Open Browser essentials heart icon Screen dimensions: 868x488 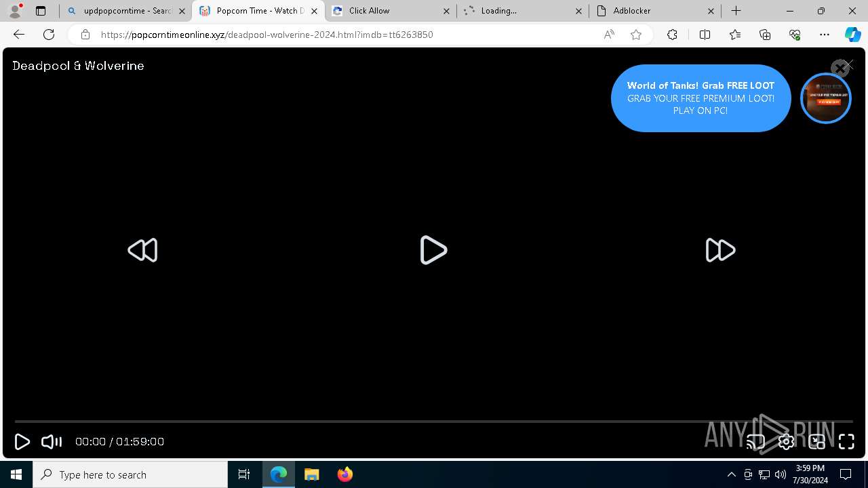click(x=795, y=35)
